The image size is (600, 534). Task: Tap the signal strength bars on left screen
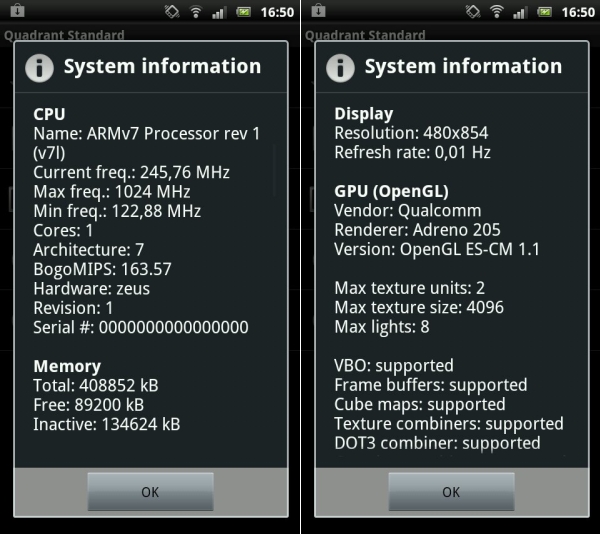pos(219,12)
